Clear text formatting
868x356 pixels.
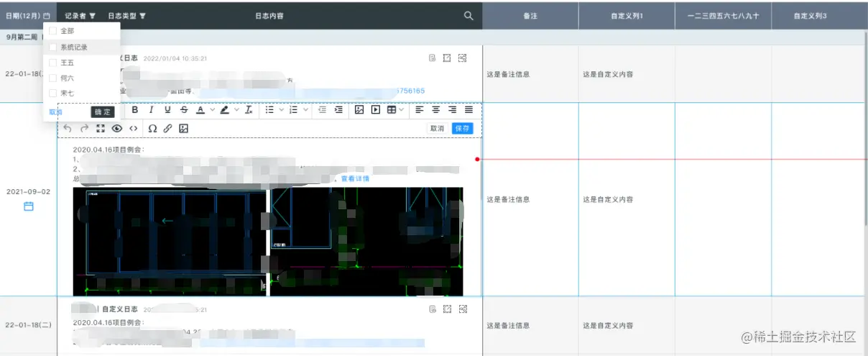point(249,110)
